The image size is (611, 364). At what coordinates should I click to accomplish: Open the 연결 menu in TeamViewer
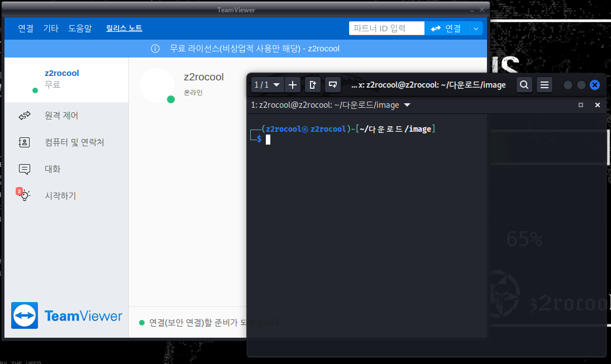click(x=26, y=28)
